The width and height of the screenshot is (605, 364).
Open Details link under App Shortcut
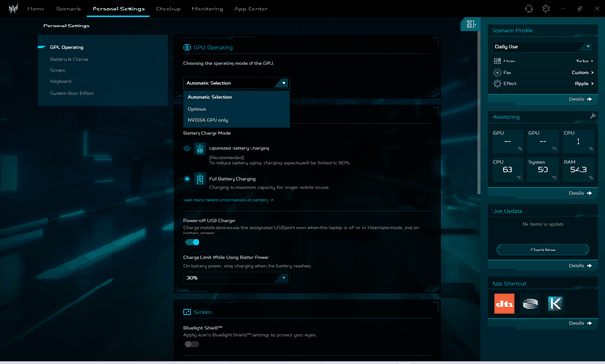tap(579, 323)
